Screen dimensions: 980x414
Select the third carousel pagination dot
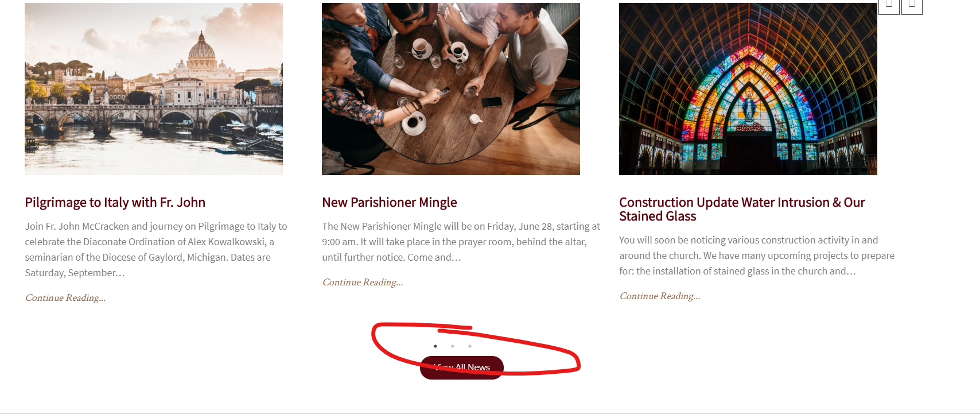point(470,346)
